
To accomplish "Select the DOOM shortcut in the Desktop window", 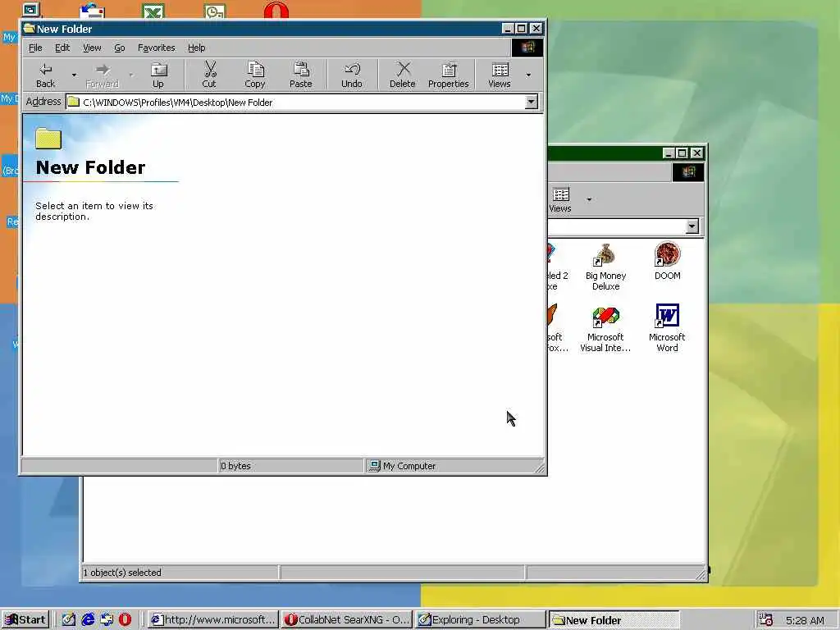I will point(668,262).
